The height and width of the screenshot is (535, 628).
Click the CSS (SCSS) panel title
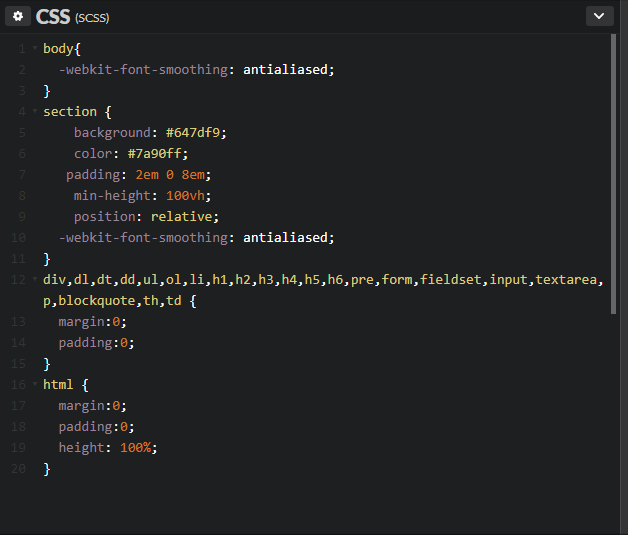click(72, 17)
